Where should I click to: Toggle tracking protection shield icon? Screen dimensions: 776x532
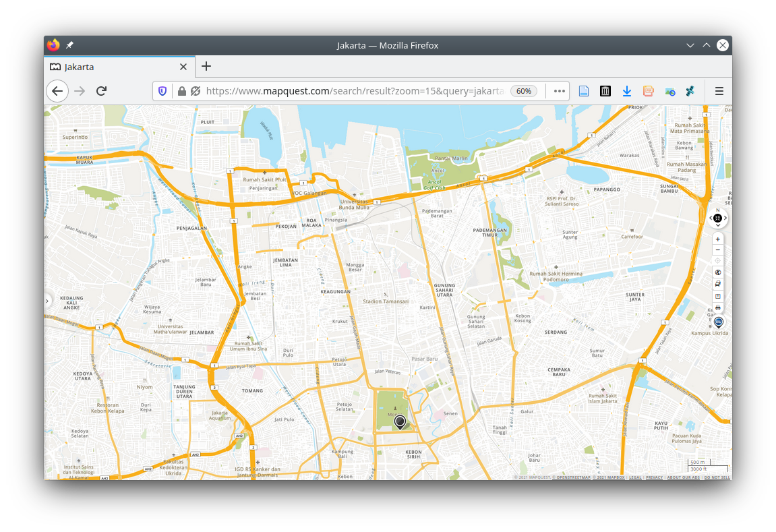click(x=162, y=91)
